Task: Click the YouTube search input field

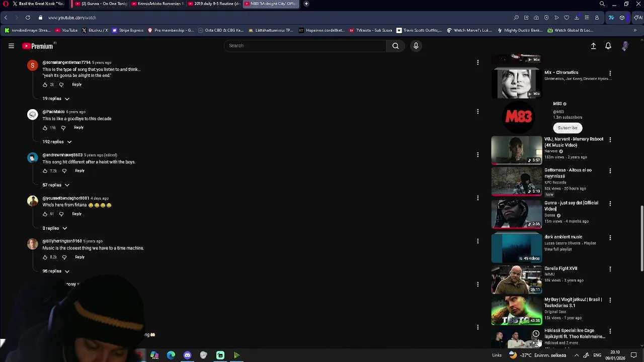Action: (x=305, y=46)
